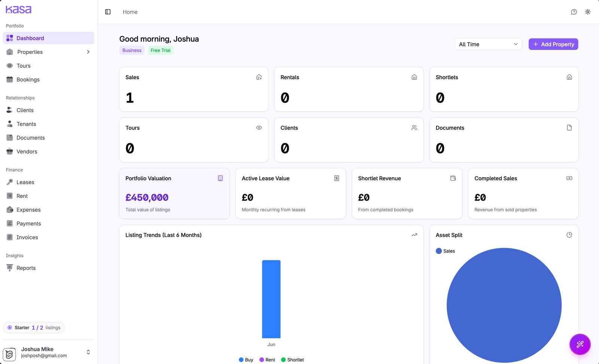
Task: Click the Business badge
Action: tap(132, 51)
